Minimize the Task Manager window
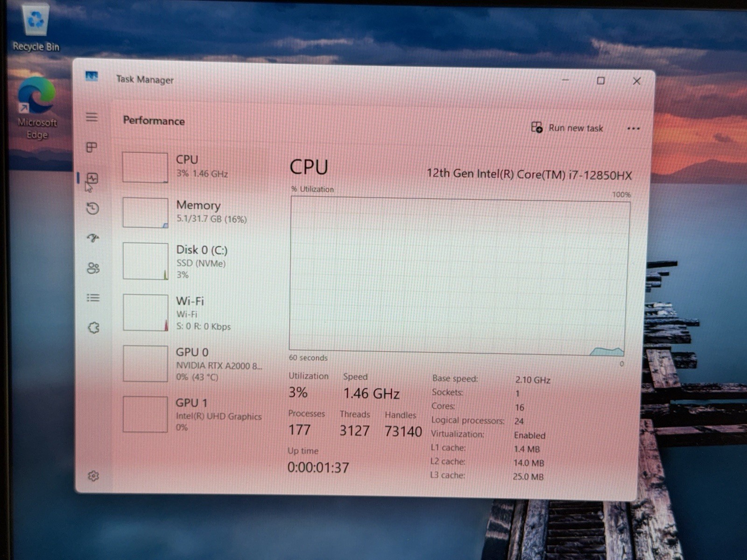Image resolution: width=747 pixels, height=560 pixels. point(565,80)
